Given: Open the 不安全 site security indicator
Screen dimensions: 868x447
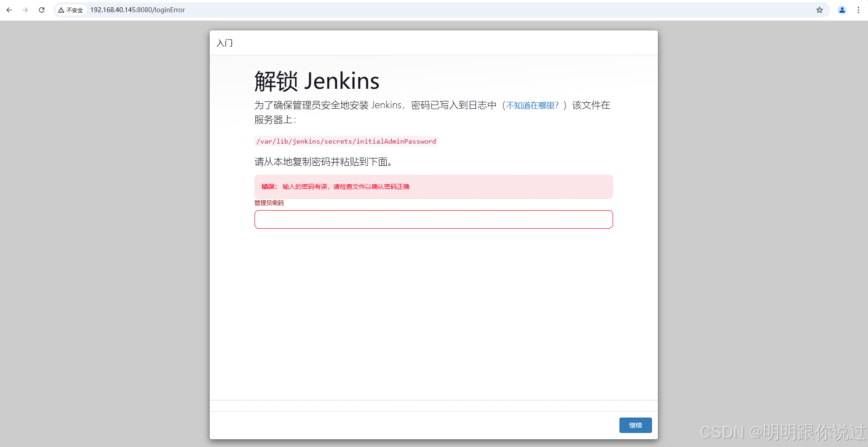Looking at the screenshot, I should (x=71, y=10).
